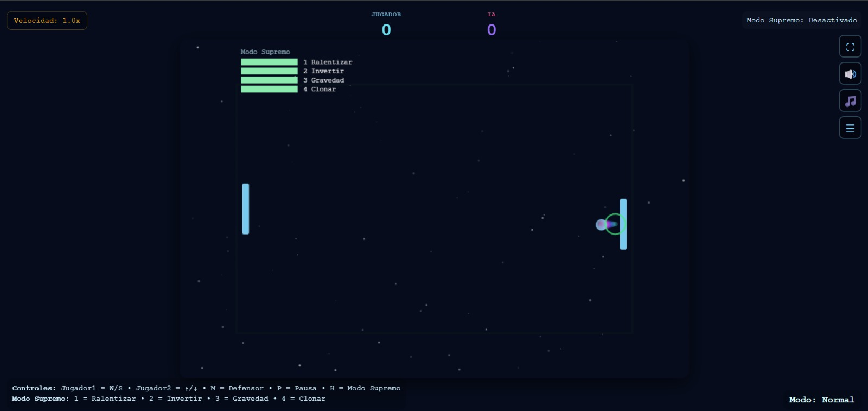This screenshot has height=411, width=868.
Task: Click the left player paddle
Action: [x=246, y=209]
